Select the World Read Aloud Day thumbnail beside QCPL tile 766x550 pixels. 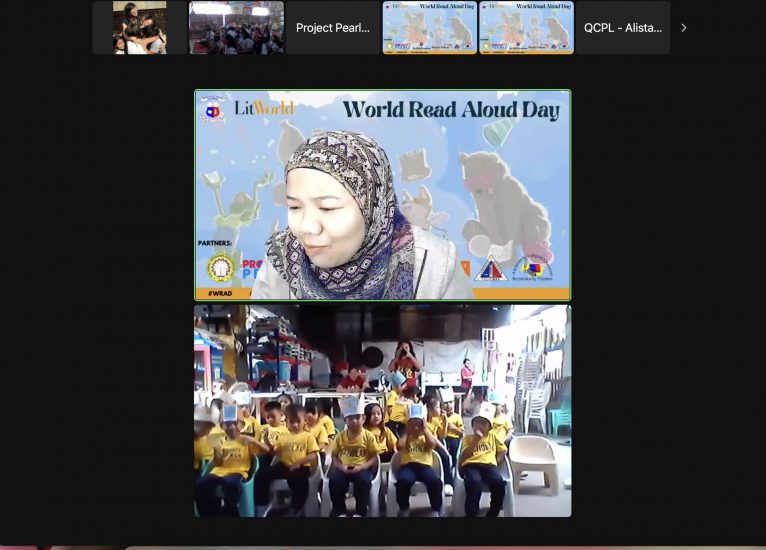point(526,28)
